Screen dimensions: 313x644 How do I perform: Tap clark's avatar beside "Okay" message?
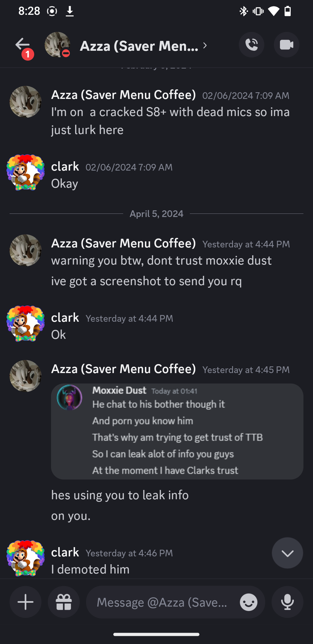click(x=26, y=173)
